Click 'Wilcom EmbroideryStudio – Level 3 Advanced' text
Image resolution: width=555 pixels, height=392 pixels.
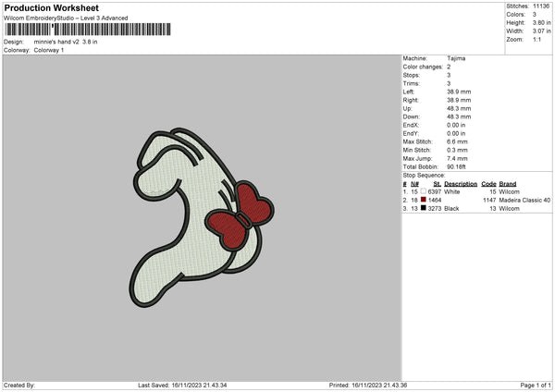[66, 18]
